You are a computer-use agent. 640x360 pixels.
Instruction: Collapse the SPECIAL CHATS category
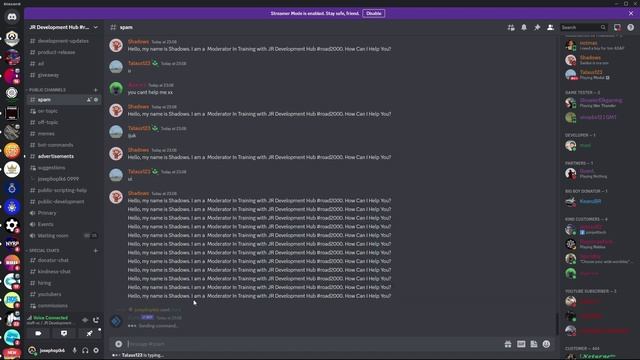coord(44,251)
